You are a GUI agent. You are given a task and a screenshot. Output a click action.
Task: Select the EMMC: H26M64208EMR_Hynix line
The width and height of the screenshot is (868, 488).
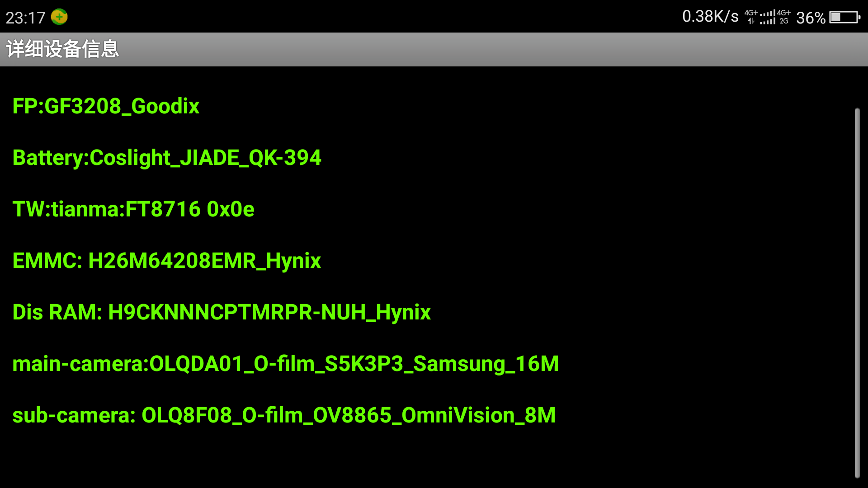point(167,261)
